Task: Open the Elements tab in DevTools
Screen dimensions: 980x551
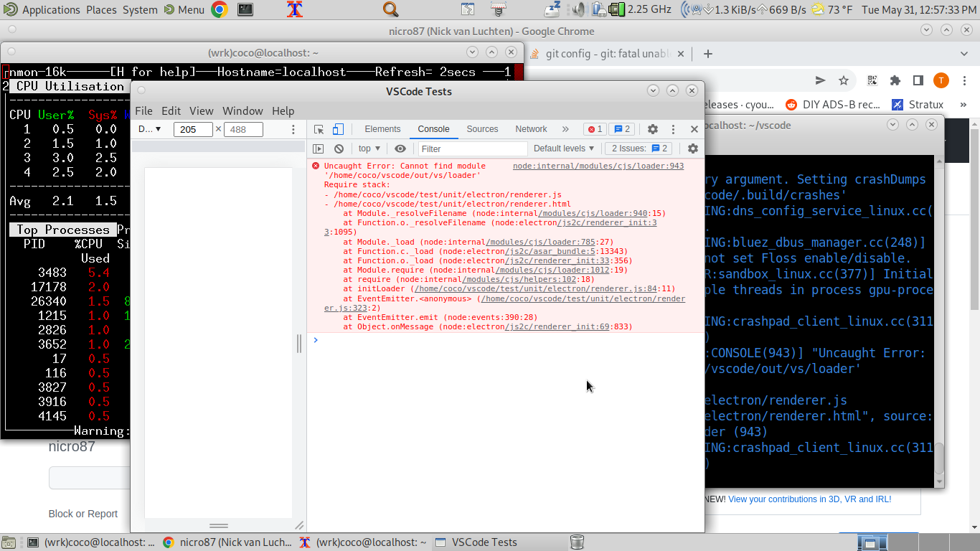Action: pyautogui.click(x=382, y=129)
